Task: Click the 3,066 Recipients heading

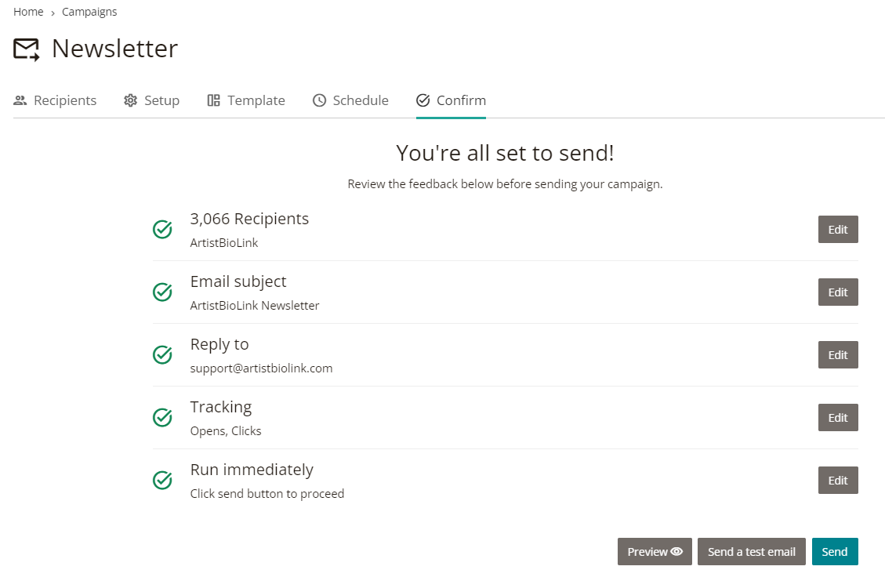Action: pos(249,219)
